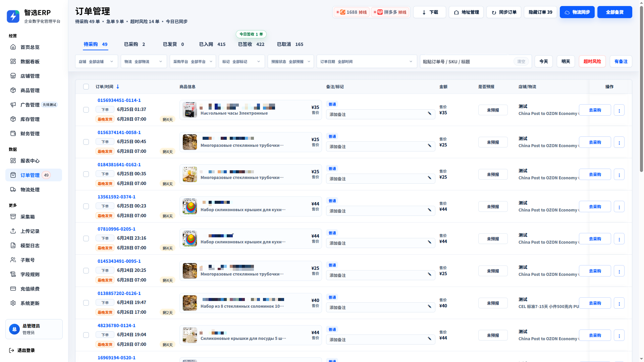The height and width of the screenshot is (362, 644).
Task: Open 采集箱 archive icon
Action: (x=13, y=217)
